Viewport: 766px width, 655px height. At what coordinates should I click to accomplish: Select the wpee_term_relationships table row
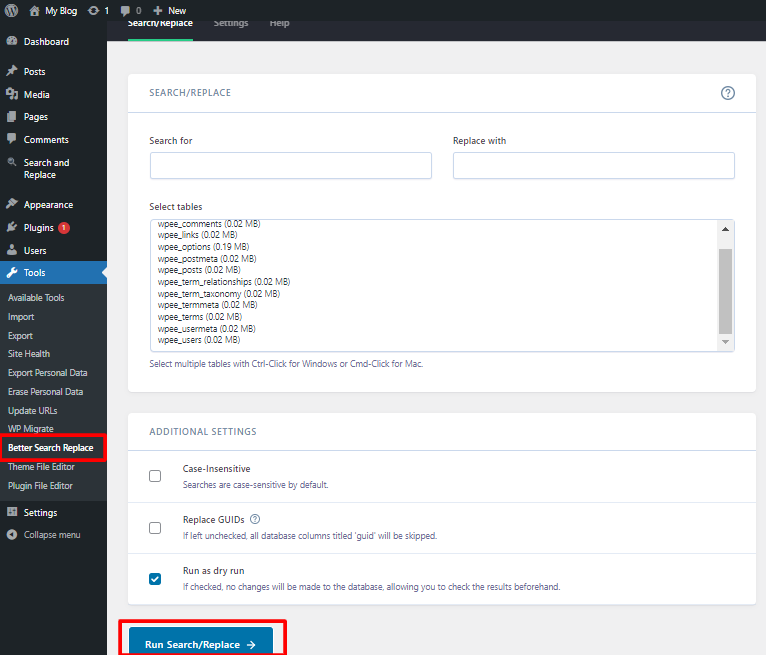pos(224,282)
